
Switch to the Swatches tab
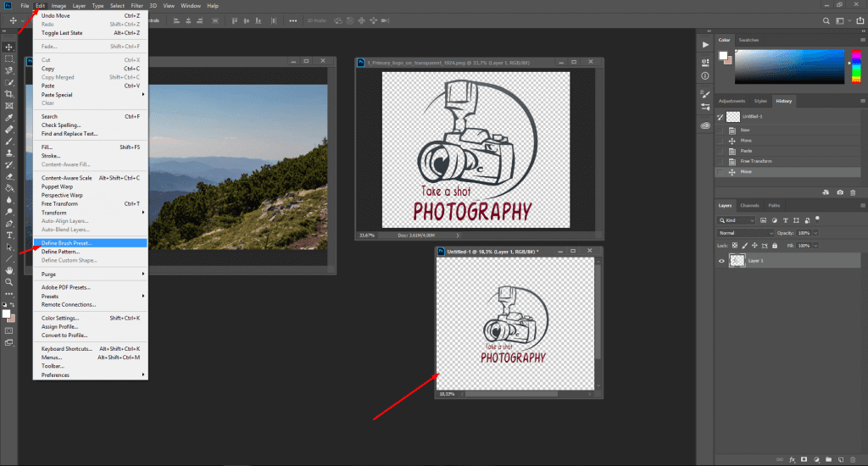[x=748, y=40]
